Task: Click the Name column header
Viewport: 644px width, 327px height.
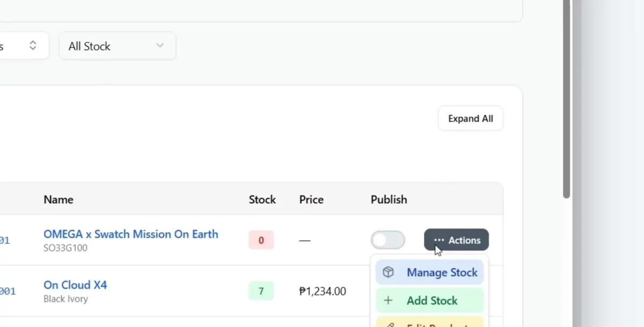Action: pyautogui.click(x=58, y=199)
